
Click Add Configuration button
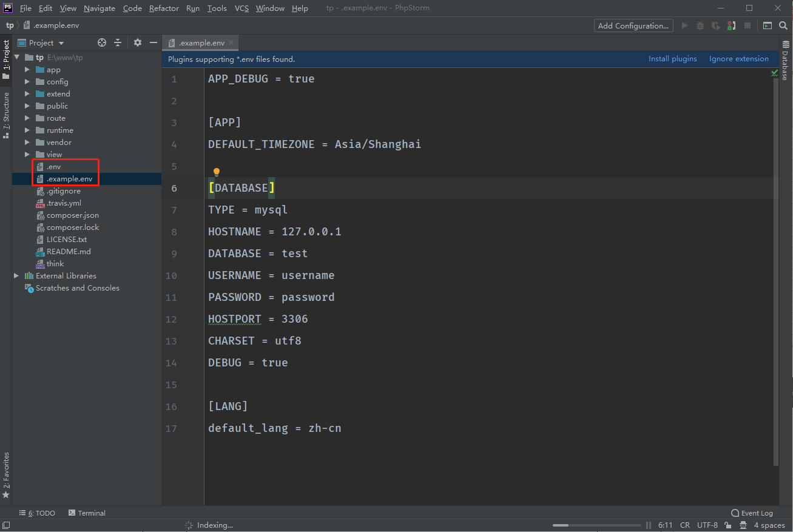(633, 25)
